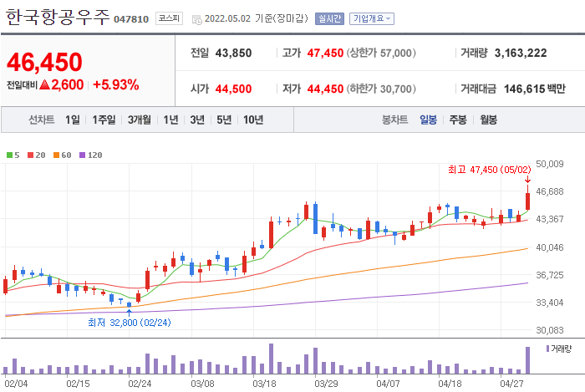Click the 코스피 market badge
Image resolution: width=585 pixels, height=392 pixels.
click(x=169, y=18)
